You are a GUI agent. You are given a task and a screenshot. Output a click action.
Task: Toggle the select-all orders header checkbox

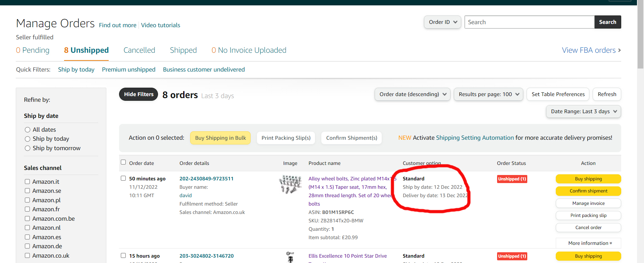[123, 162]
